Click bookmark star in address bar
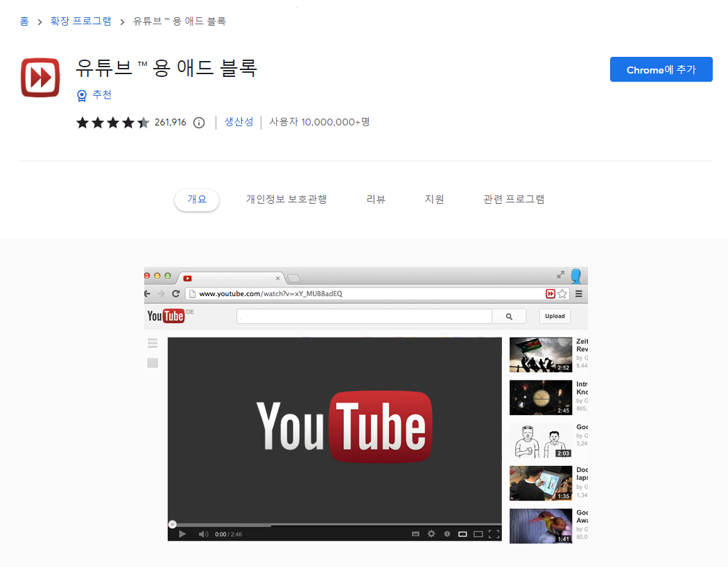The height and width of the screenshot is (567, 728). click(x=562, y=294)
